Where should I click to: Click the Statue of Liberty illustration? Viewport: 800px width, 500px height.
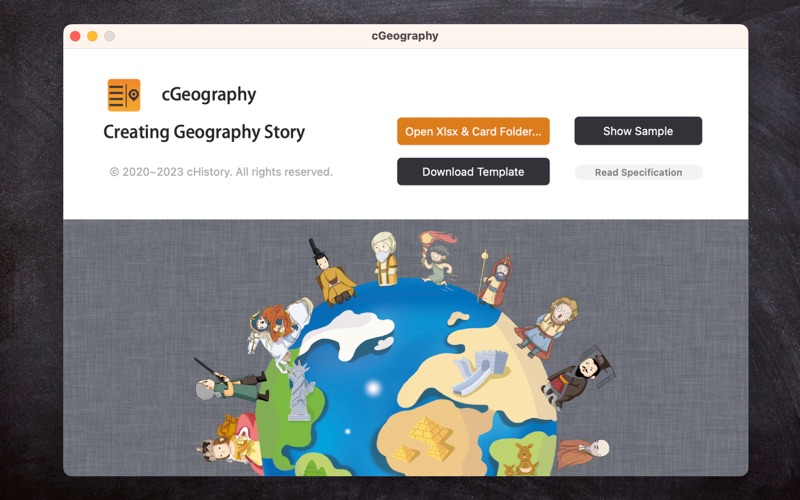[301, 390]
